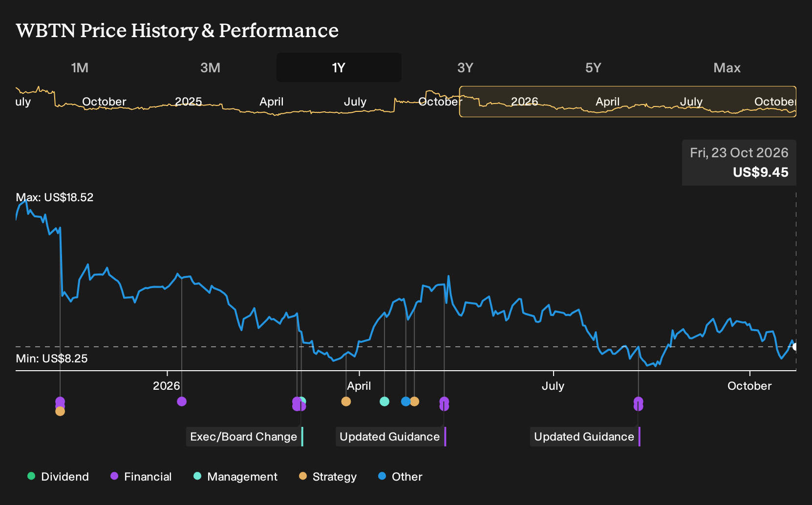Click the orange Strategy marker at far left
This screenshot has height=505, width=812.
60,411
